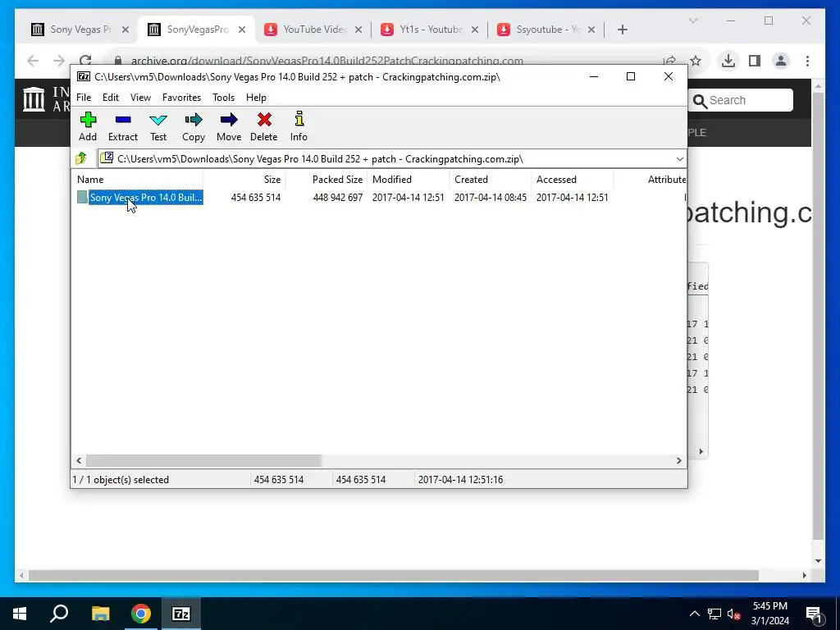The height and width of the screenshot is (630, 840).
Task: Open the Chrome profile avatar
Action: (781, 61)
